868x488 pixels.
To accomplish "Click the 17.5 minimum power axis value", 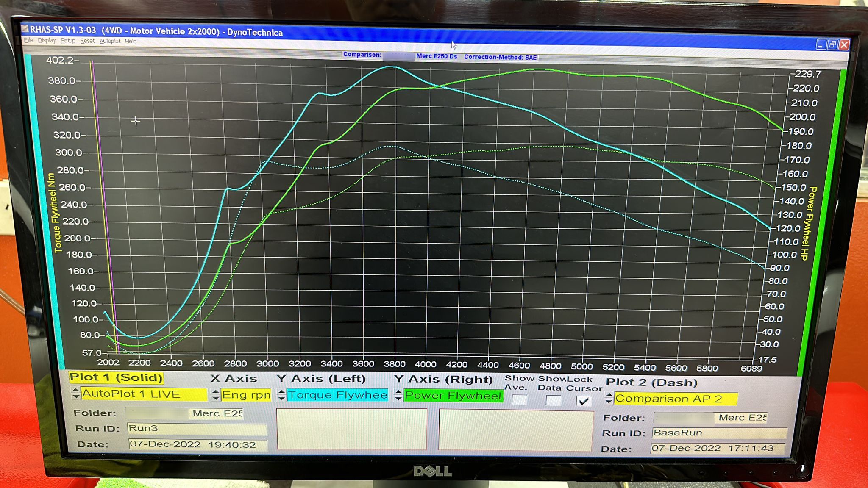I will click(x=767, y=360).
